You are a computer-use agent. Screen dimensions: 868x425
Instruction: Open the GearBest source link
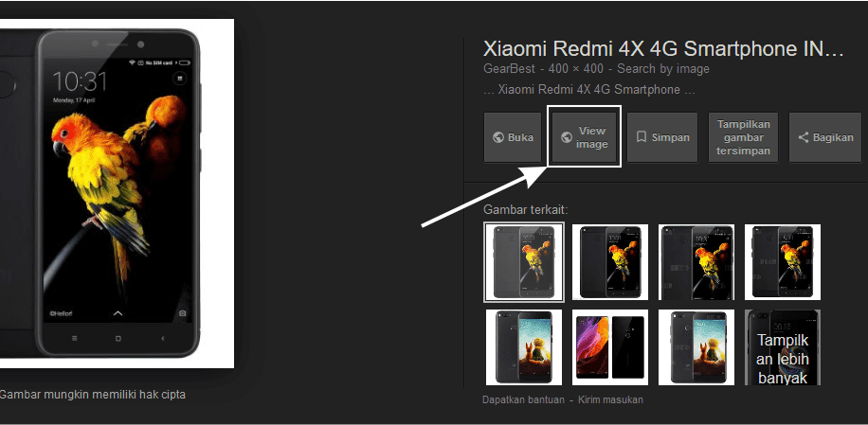point(509,69)
